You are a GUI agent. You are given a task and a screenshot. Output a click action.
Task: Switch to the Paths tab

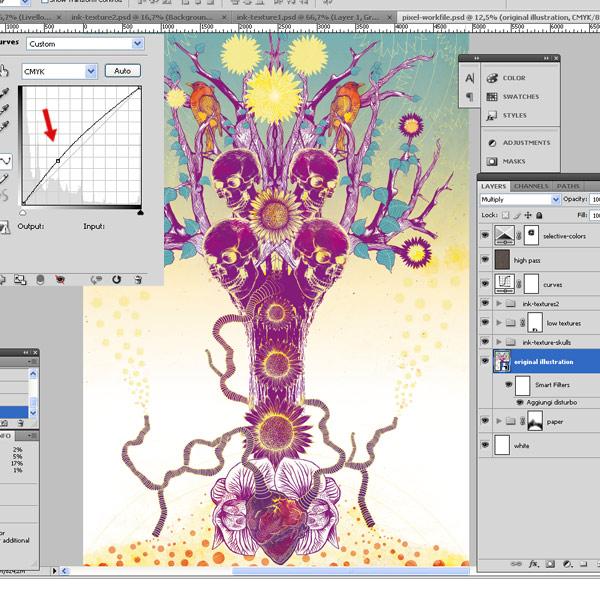pyautogui.click(x=568, y=186)
